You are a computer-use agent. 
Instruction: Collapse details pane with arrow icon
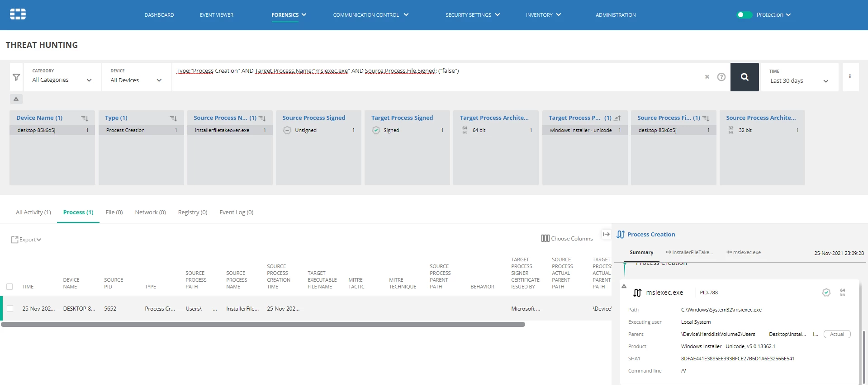(x=606, y=234)
